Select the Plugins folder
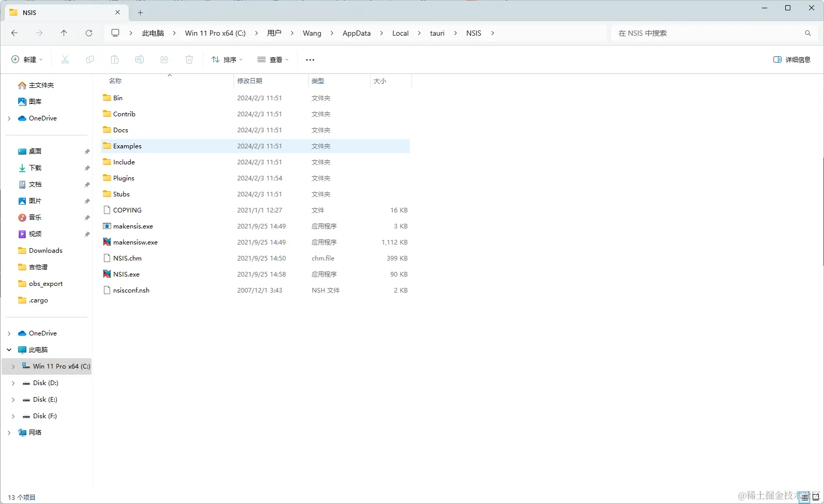 click(x=124, y=178)
